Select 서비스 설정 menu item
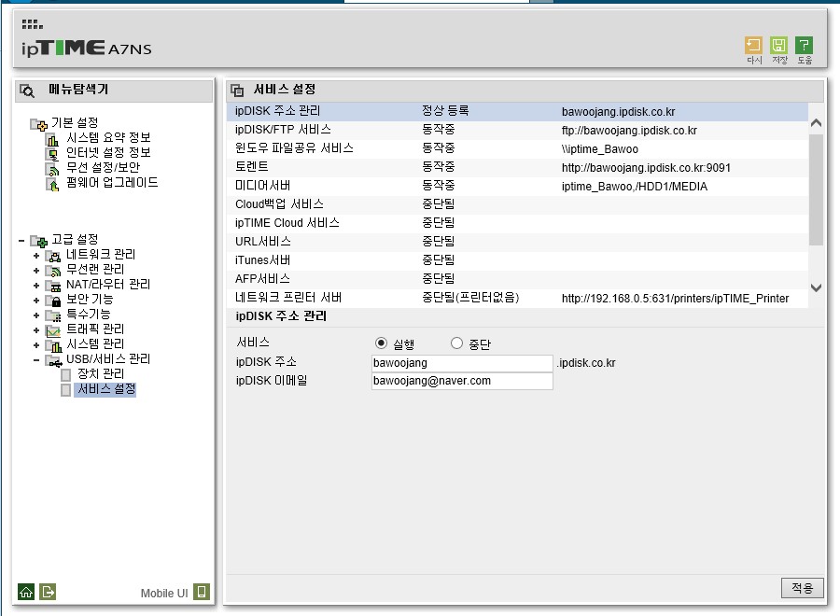 (106, 389)
